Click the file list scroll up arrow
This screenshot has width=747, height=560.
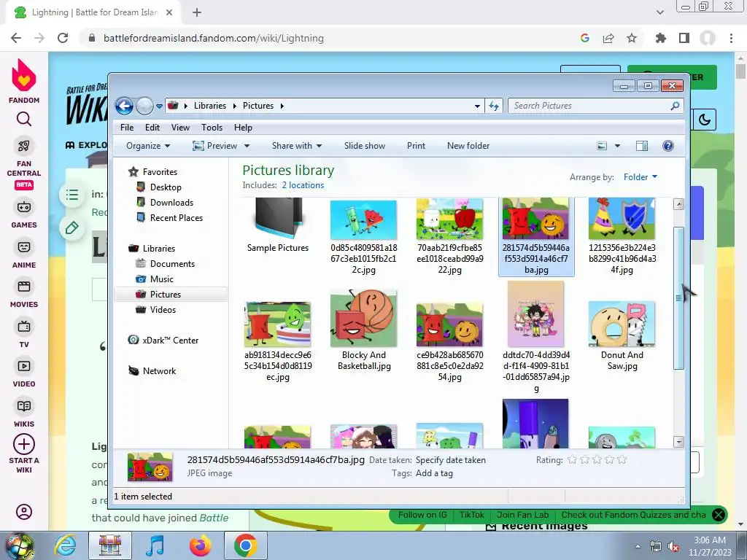pyautogui.click(x=679, y=204)
